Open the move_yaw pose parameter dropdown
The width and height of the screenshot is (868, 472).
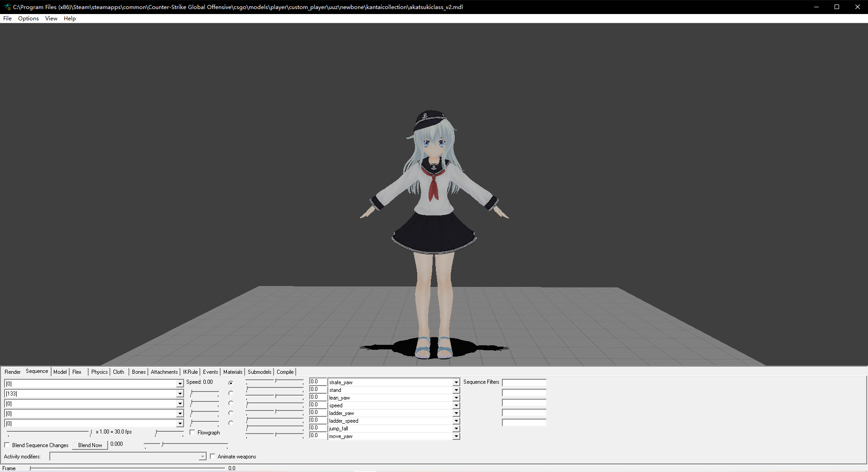[456, 436]
